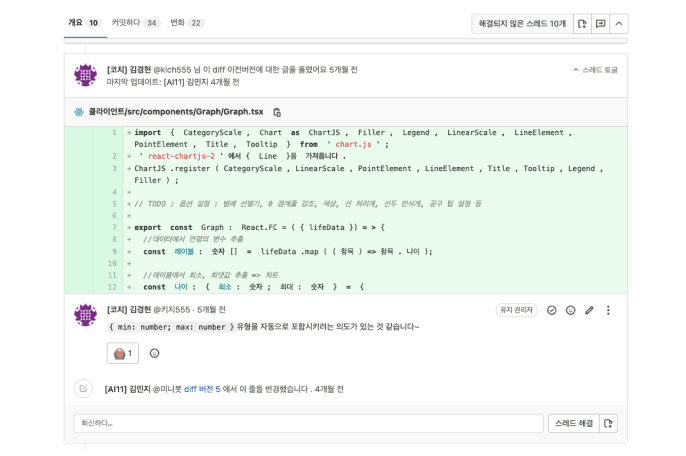Copy the Graph.tsx file path
Viewport: 686px width, 456px height.
point(277,112)
